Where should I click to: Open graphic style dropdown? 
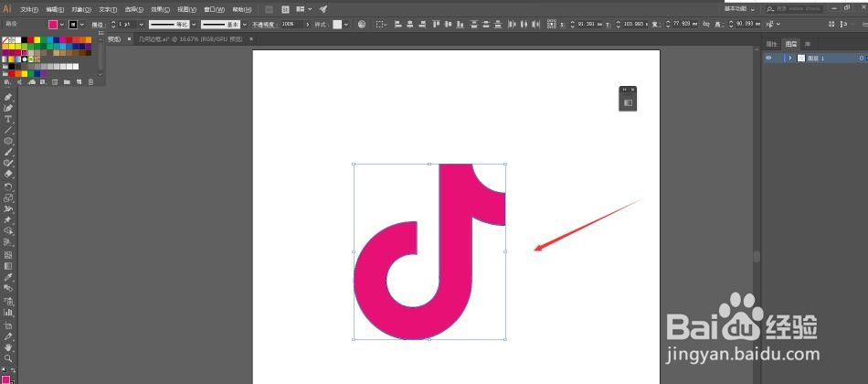346,25
